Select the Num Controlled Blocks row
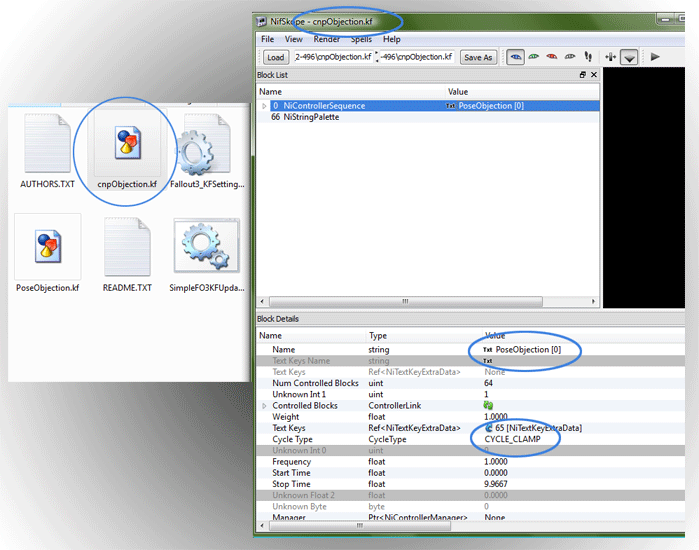699x550 pixels. pos(471,383)
